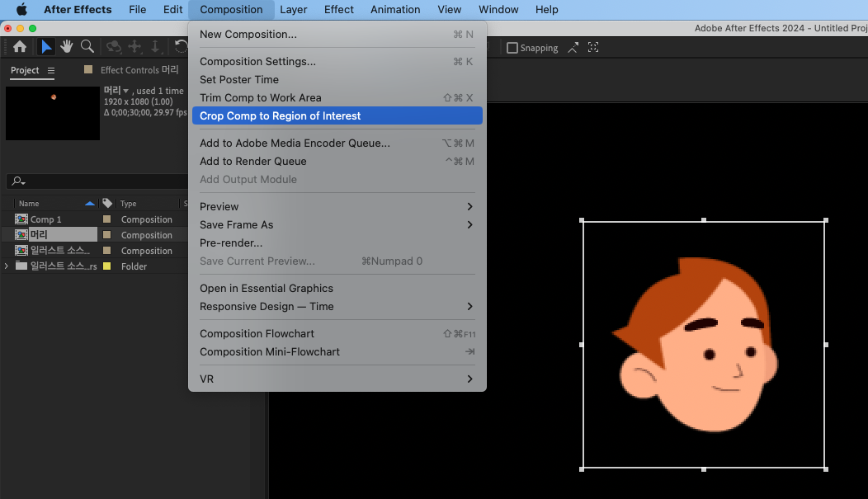Click the 일러스트 소스 composition icon
The image size is (868, 499).
point(21,250)
